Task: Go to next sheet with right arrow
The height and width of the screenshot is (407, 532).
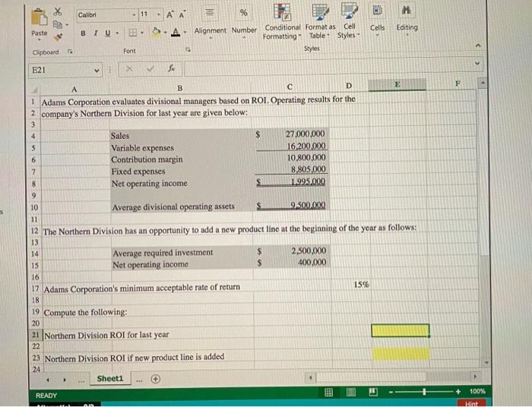Action: [65, 380]
